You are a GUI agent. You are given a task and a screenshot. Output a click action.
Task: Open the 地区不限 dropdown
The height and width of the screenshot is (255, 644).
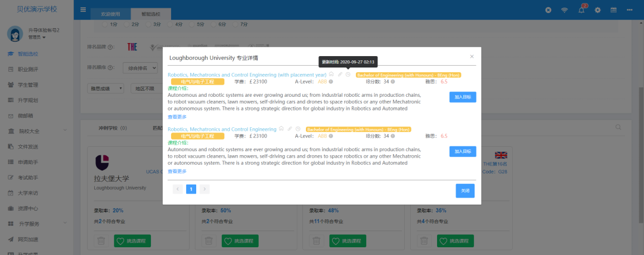[x=147, y=88]
